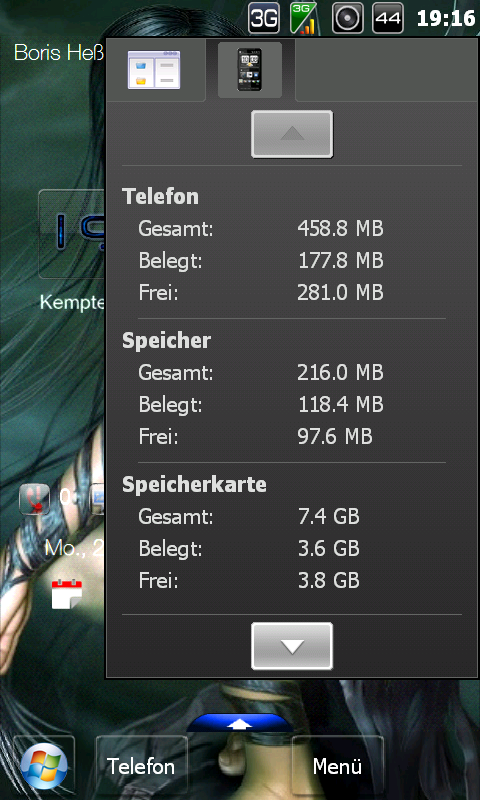Image resolution: width=480 pixels, height=800 pixels.
Task: Click the down arrow scroll button
Action: [292, 645]
